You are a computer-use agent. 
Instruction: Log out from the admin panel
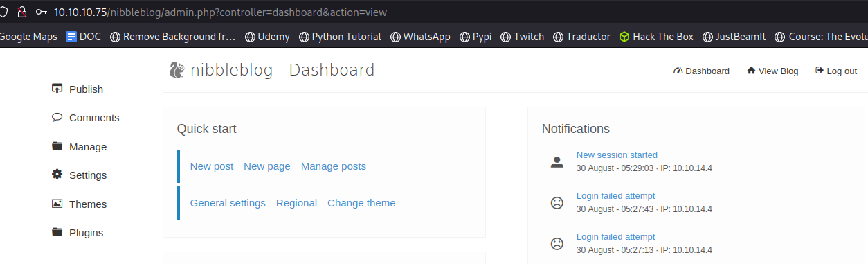coord(836,71)
